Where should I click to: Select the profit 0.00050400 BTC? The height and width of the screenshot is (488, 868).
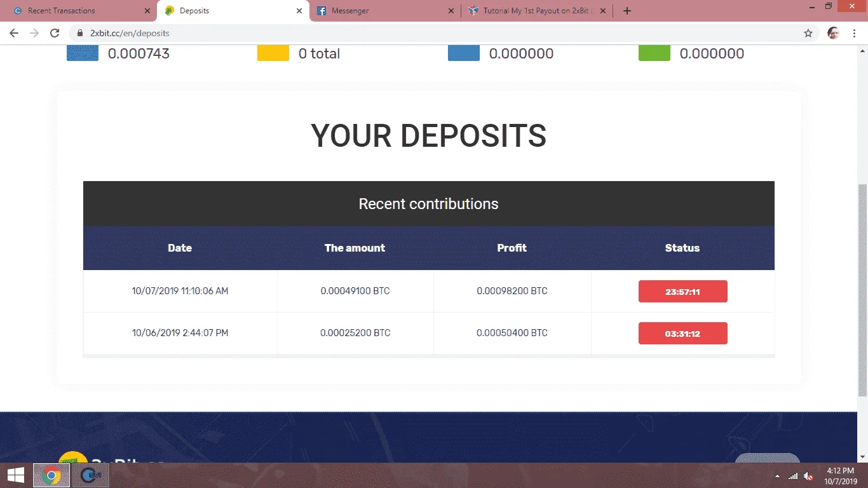(512, 333)
